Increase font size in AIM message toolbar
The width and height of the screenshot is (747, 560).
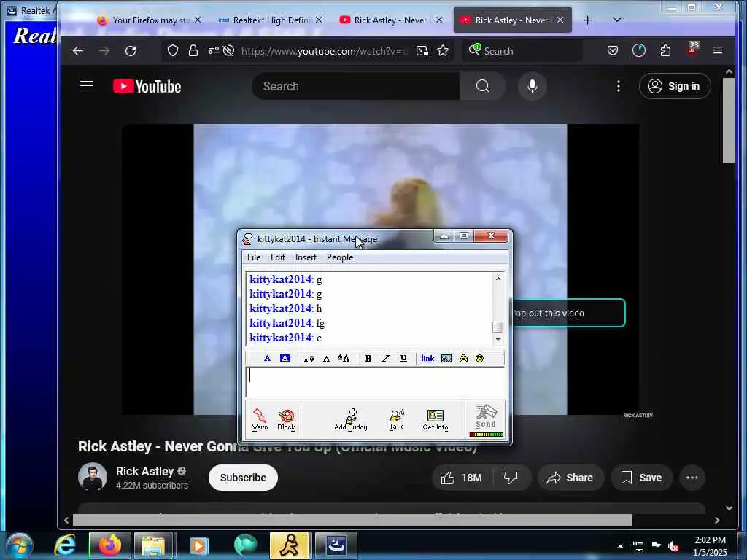(x=344, y=358)
